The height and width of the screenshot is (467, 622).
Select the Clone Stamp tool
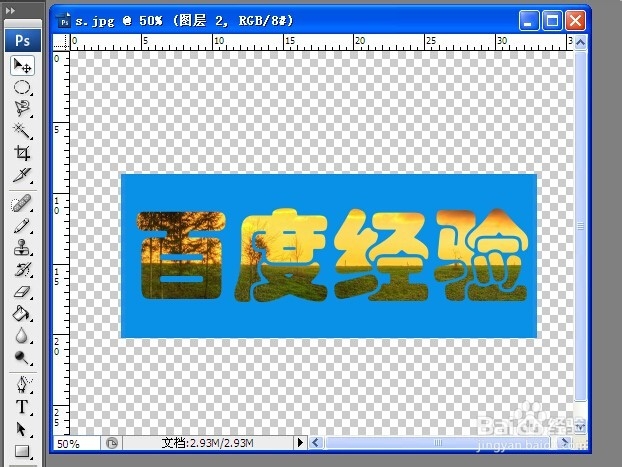point(22,248)
